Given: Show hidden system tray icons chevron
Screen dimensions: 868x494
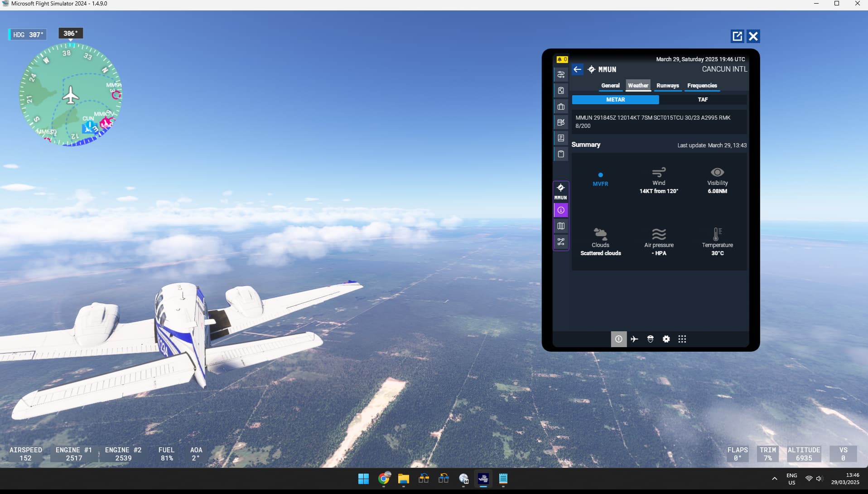Looking at the screenshot, I should pyautogui.click(x=775, y=479).
